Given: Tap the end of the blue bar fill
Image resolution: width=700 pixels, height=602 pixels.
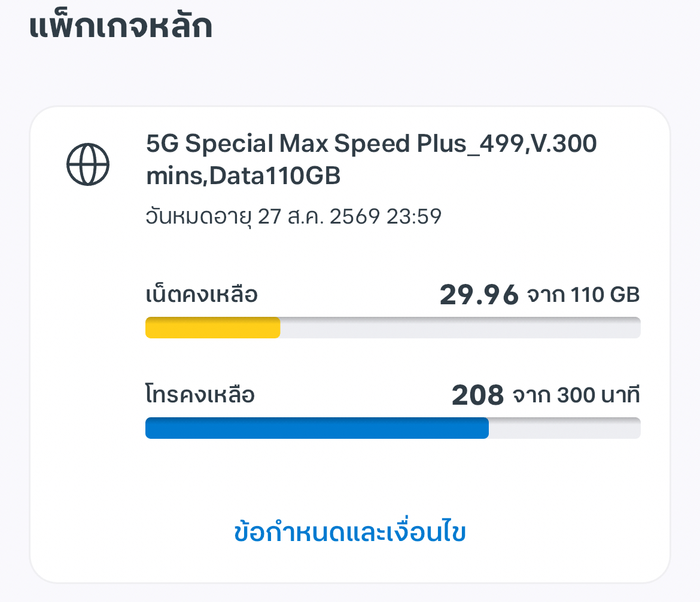Looking at the screenshot, I should point(484,428).
